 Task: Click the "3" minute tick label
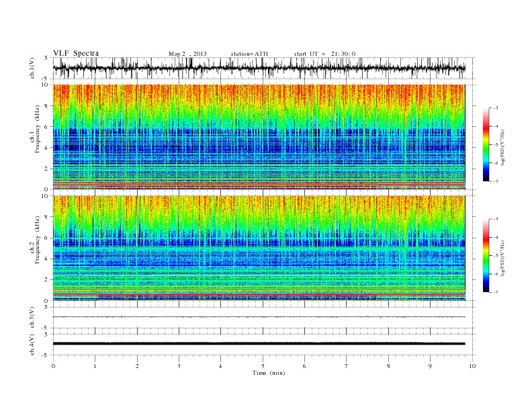coord(179,366)
